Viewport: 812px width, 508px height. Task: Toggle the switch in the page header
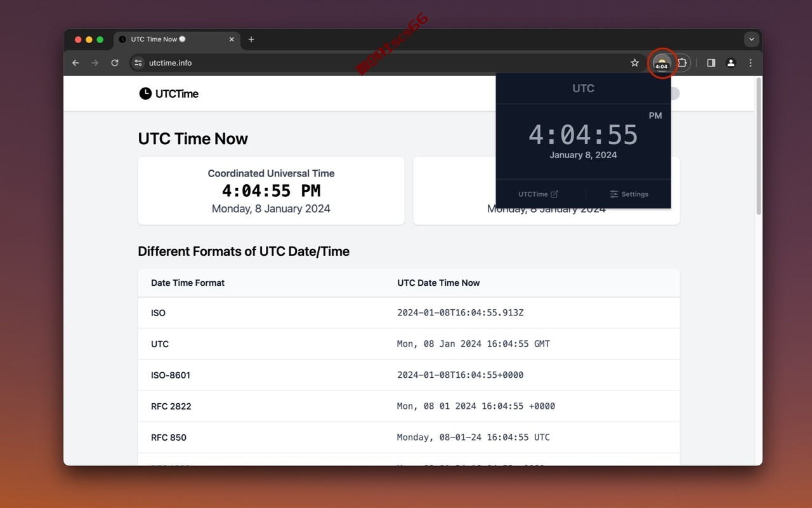tap(674, 93)
